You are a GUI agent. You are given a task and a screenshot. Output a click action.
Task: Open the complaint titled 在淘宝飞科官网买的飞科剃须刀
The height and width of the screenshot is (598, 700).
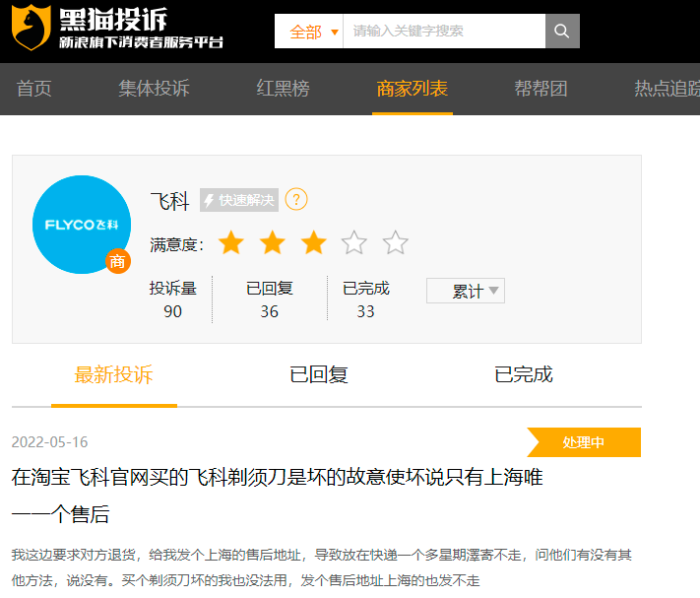(277, 496)
